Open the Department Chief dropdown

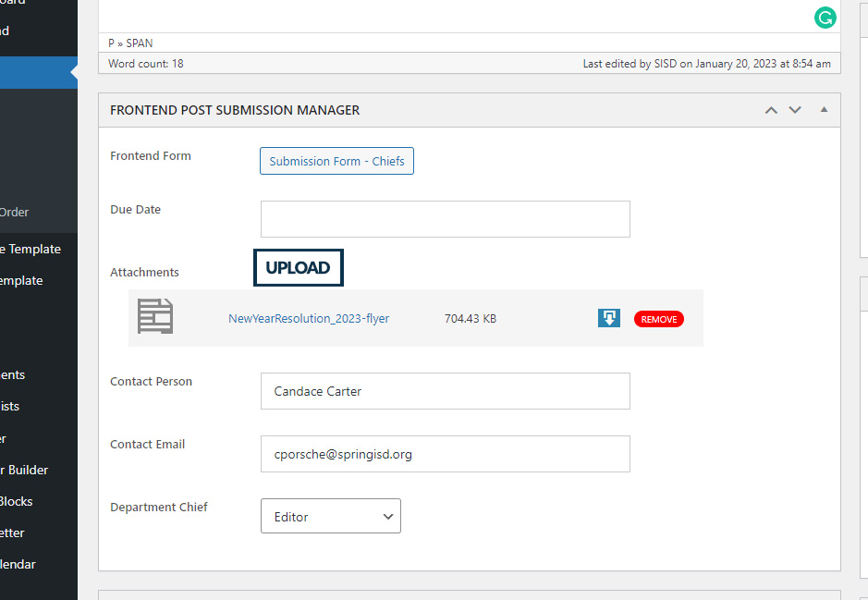click(331, 517)
